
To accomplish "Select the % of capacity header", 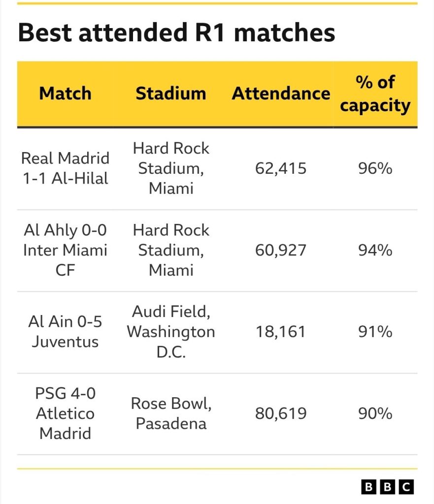I will 375,94.
